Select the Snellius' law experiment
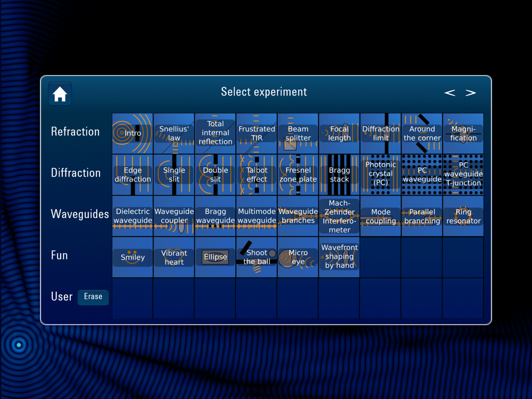The width and height of the screenshot is (532, 399). click(x=174, y=134)
